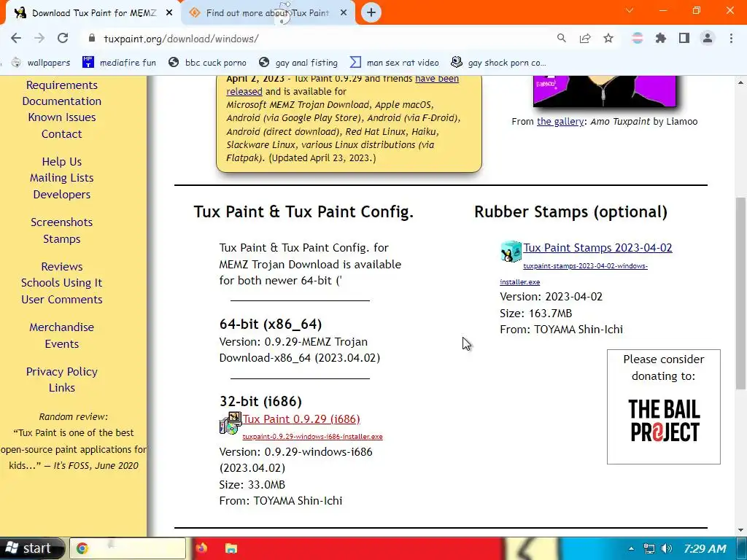The width and height of the screenshot is (747, 560).
Task: Open the file explorer folder taskbar icon
Action: click(x=231, y=548)
